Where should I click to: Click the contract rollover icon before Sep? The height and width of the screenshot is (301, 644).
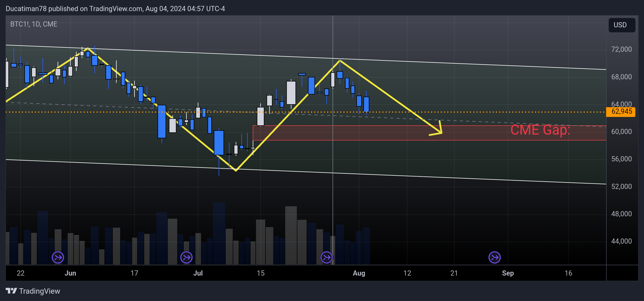coord(495,257)
